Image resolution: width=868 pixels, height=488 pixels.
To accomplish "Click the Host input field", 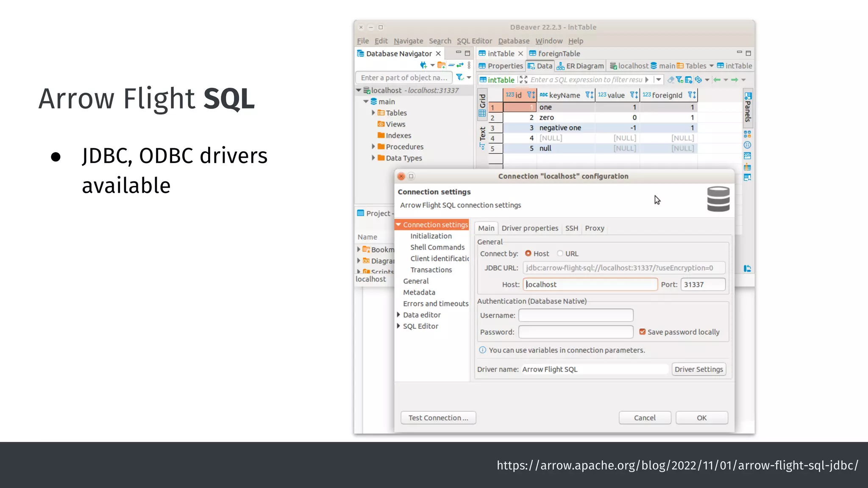I will [x=590, y=284].
